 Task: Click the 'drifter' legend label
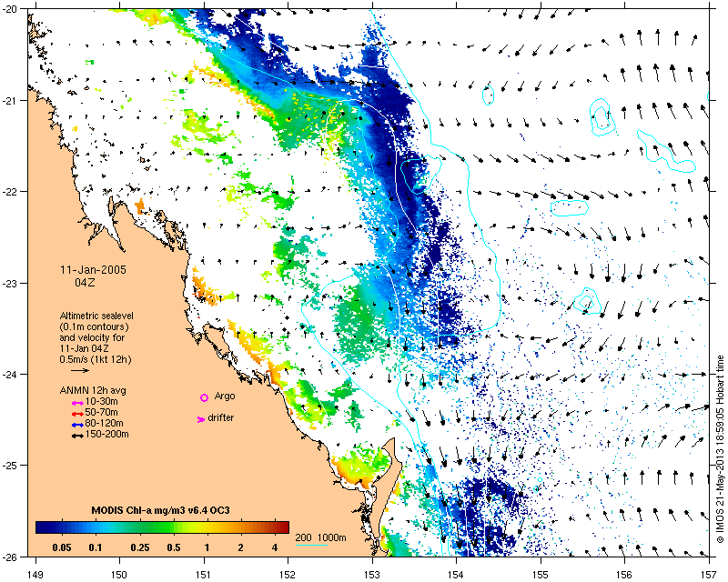click(x=220, y=417)
